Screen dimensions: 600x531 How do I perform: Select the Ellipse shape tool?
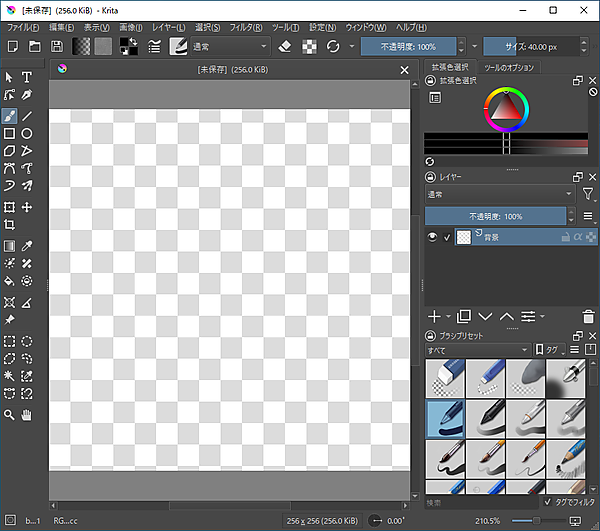pos(27,133)
